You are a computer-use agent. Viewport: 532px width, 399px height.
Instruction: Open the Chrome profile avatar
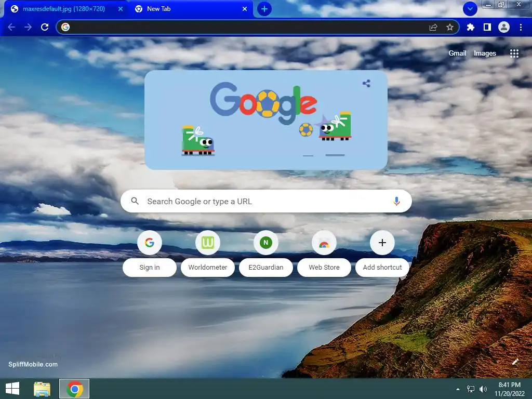coord(504,27)
